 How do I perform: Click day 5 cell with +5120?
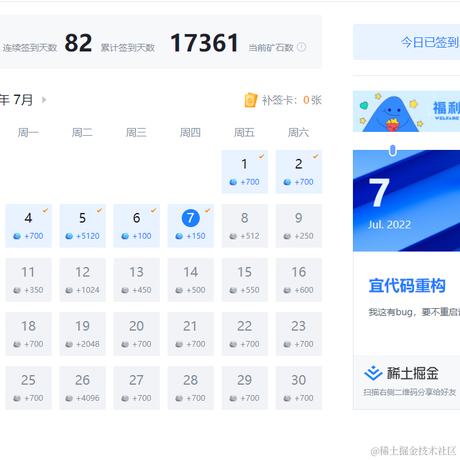pyautogui.click(x=83, y=226)
